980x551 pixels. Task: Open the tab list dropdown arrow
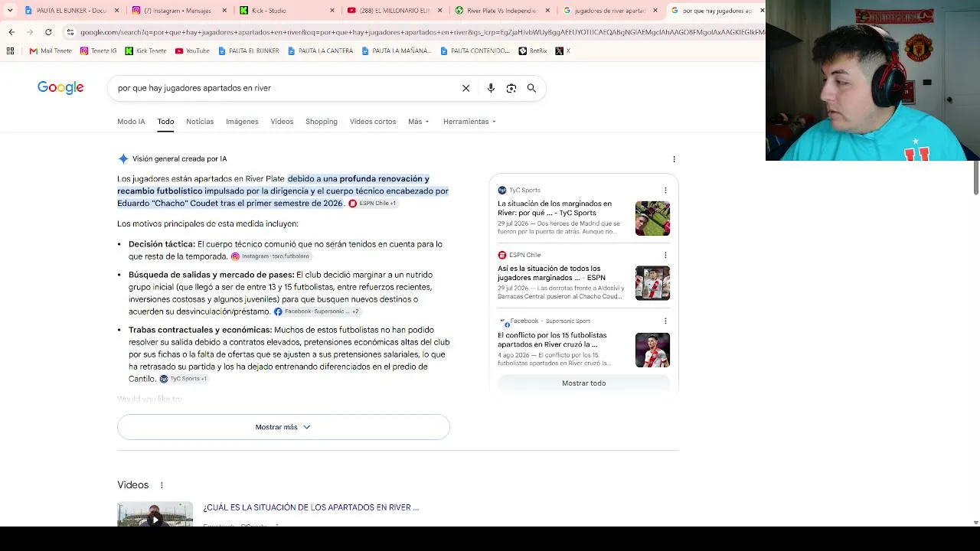[x=10, y=11]
